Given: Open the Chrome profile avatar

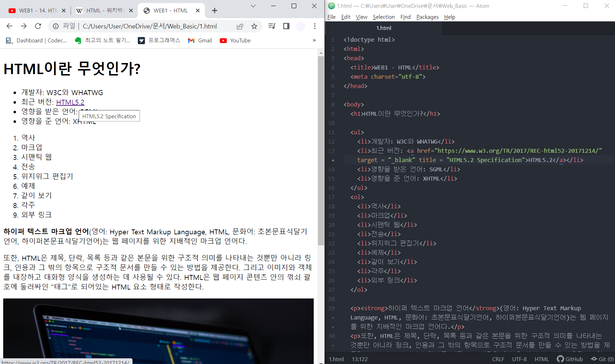Looking at the screenshot, I should (x=301, y=26).
